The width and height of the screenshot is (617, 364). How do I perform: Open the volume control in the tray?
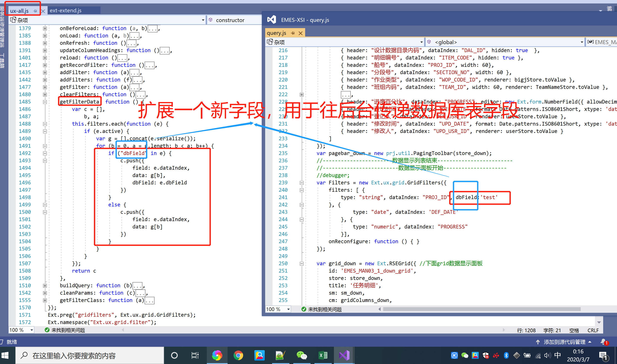548,355
